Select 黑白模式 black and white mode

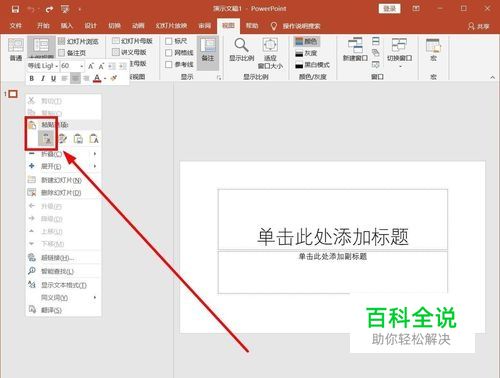312,65
